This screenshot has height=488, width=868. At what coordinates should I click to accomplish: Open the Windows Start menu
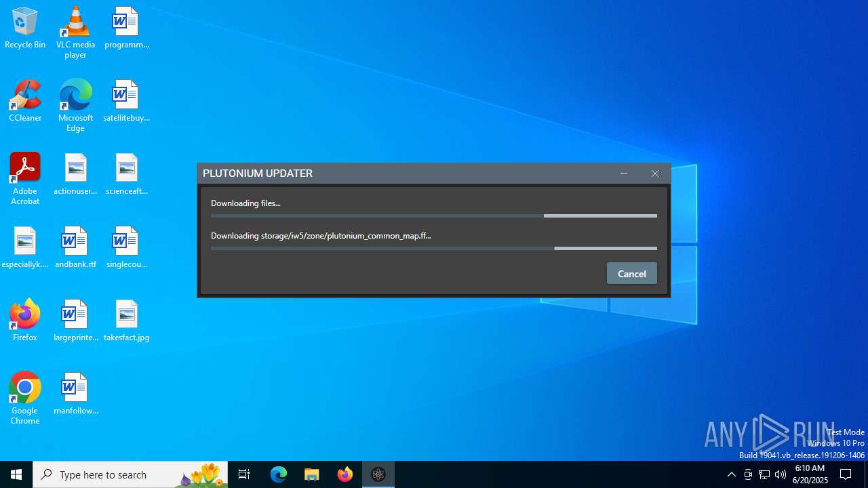[16, 474]
